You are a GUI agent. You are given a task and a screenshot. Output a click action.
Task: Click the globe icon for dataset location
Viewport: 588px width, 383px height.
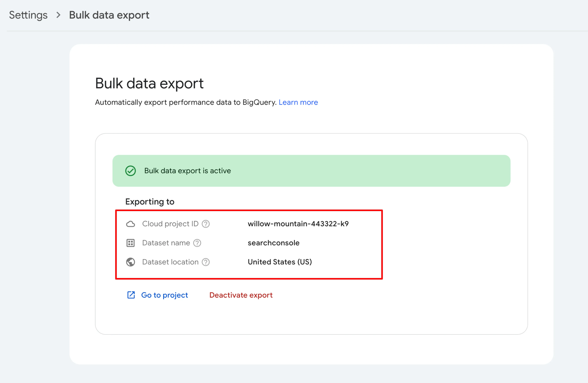point(130,262)
